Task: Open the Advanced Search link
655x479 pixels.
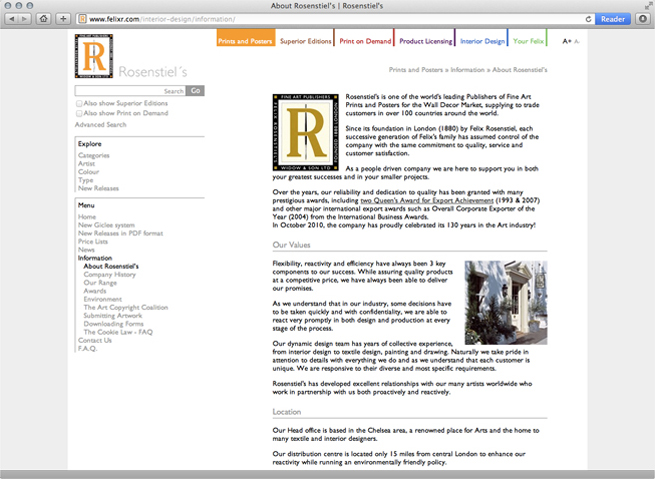Action: tap(100, 124)
